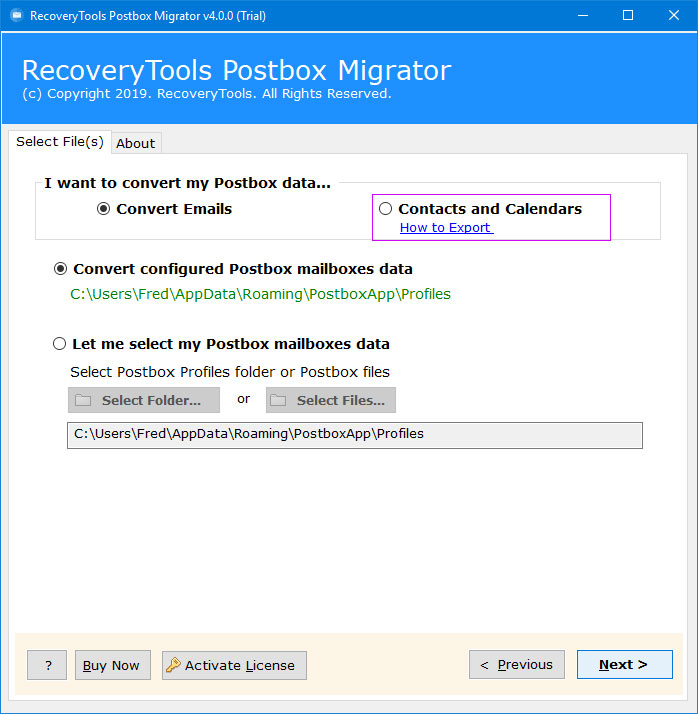Close the Postbox Migrator window
Image resolution: width=698 pixels, height=714 pixels.
674,15
